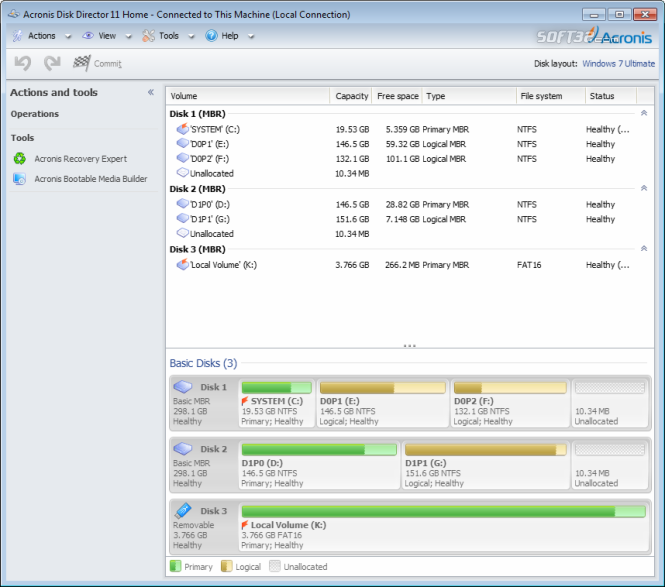The image size is (665, 587).
Task: Select the Disk 1 Unallocated 10.34 MB block
Action: 610,403
